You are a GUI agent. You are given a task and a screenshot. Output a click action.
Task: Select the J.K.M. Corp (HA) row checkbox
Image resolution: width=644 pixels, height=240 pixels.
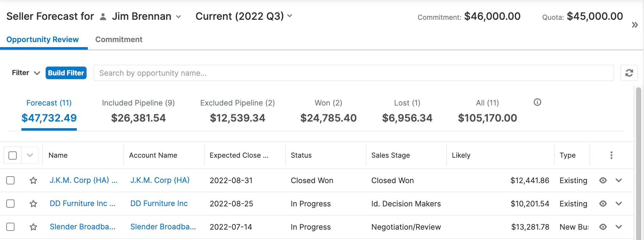coord(11,180)
